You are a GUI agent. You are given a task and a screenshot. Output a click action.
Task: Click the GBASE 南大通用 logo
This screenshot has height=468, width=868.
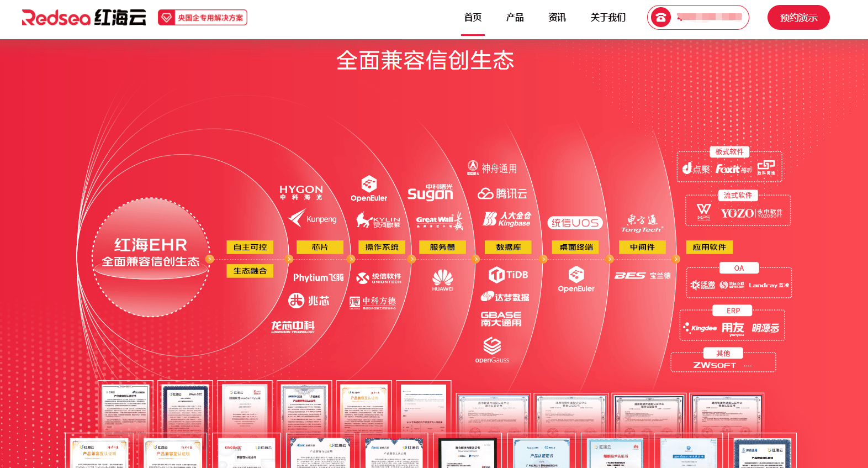tap(501, 319)
